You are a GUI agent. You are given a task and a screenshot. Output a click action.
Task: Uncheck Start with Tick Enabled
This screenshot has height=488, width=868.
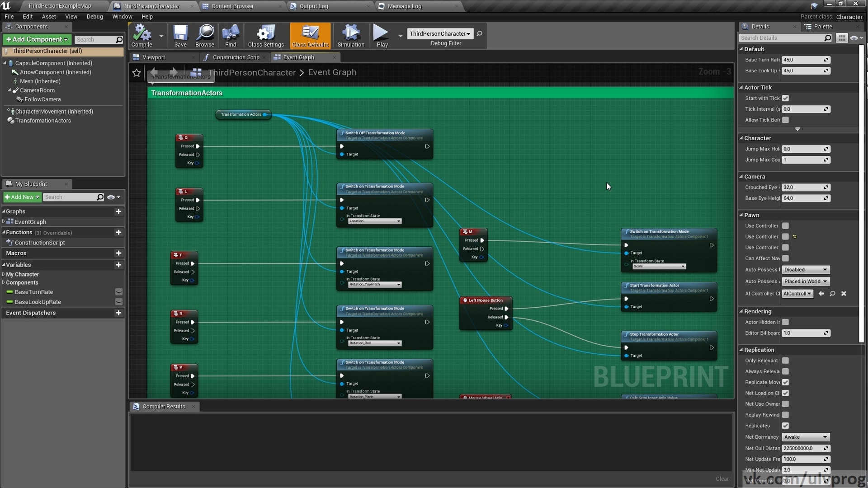[x=785, y=98]
